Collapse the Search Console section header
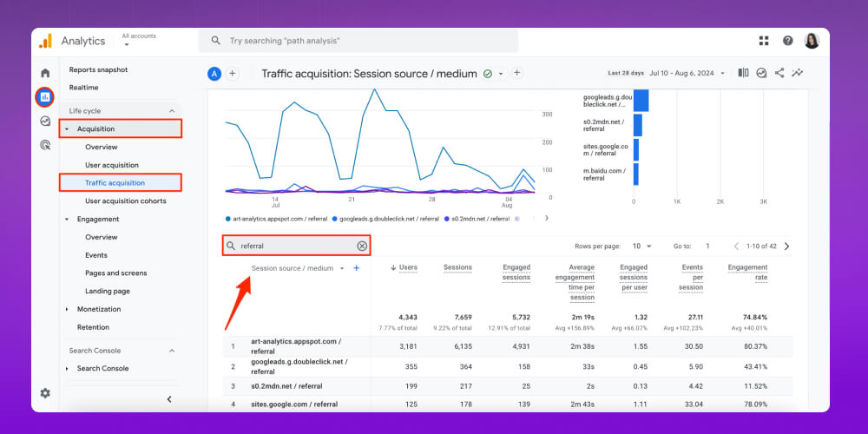This screenshot has height=434, width=868. (172, 351)
